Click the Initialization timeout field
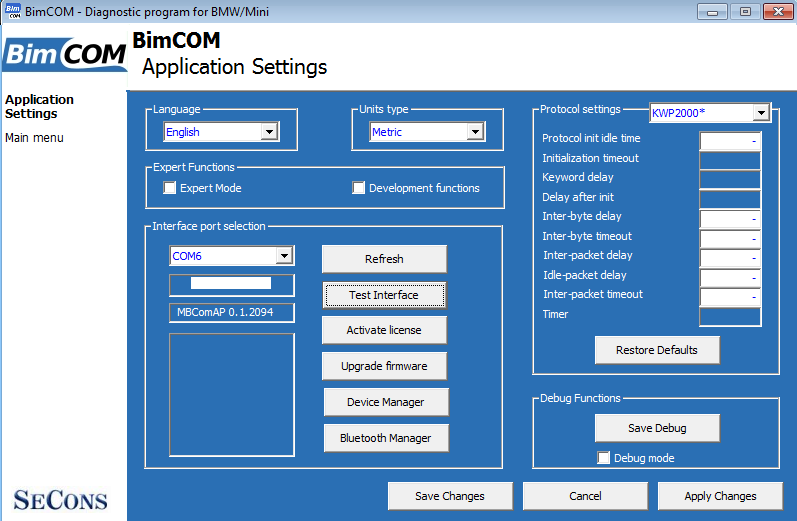Screen dimensions: 797x521 (730, 161)
